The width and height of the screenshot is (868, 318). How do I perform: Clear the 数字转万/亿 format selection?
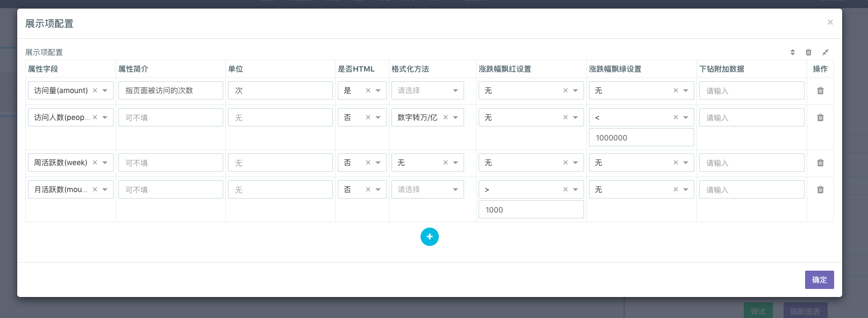click(x=445, y=117)
